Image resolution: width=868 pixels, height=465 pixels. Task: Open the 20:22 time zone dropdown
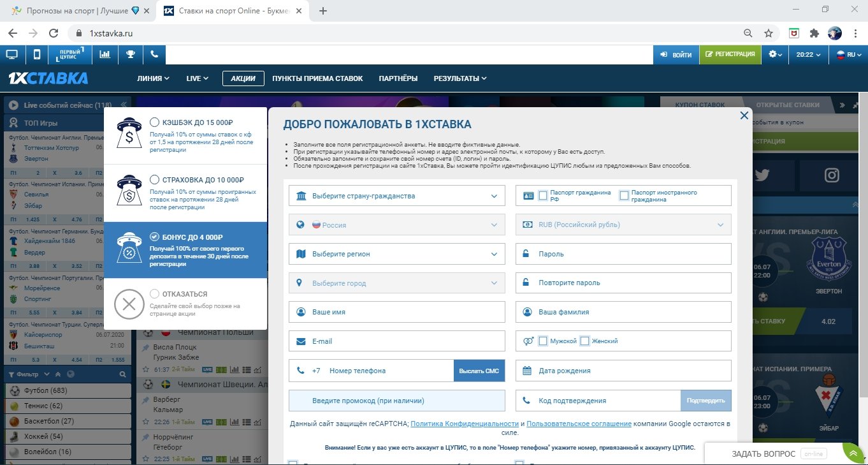(808, 54)
